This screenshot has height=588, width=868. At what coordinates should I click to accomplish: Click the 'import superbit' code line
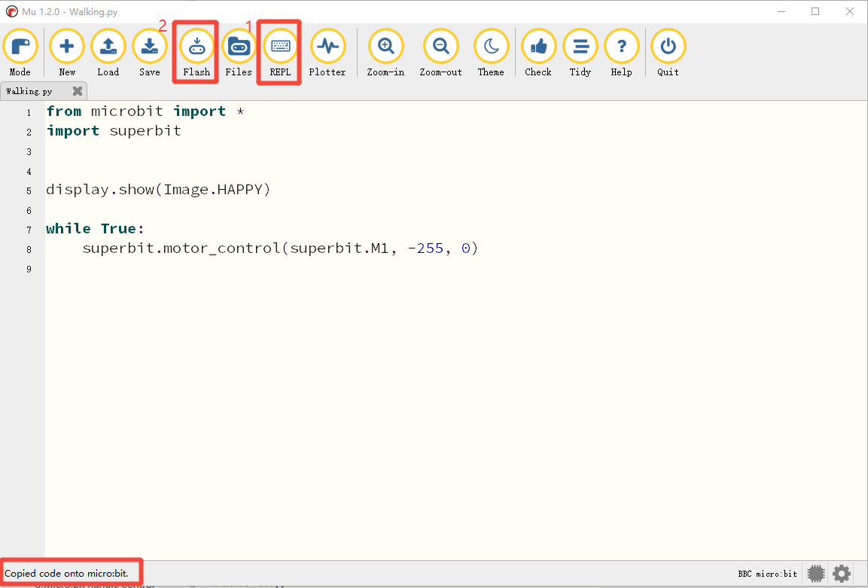click(114, 131)
